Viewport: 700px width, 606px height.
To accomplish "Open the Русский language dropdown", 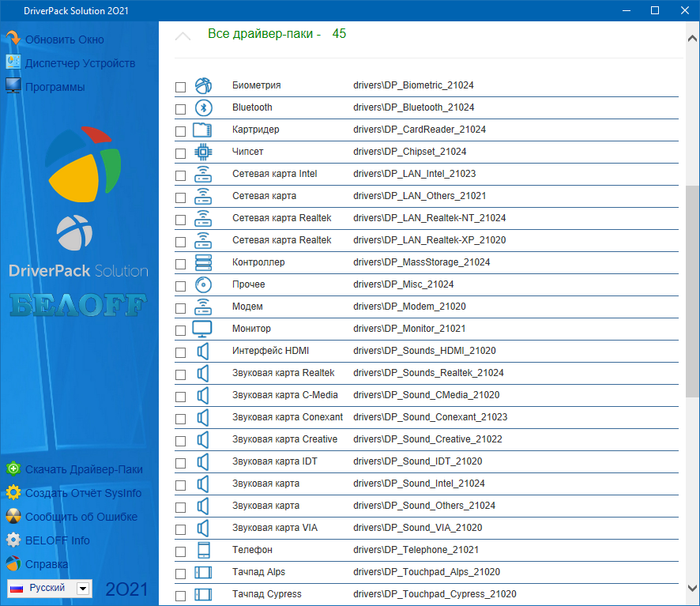I will pyautogui.click(x=82, y=589).
